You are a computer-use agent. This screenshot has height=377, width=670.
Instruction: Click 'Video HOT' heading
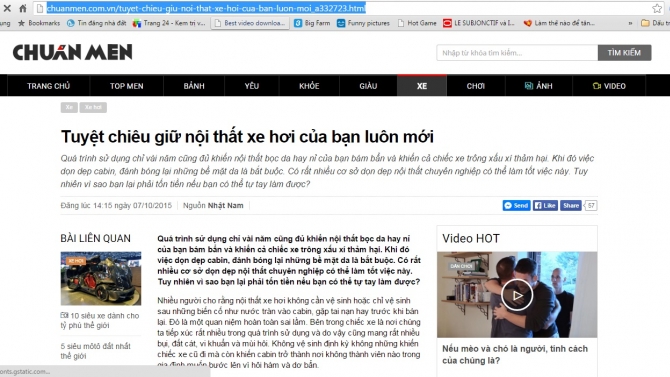pyautogui.click(x=471, y=239)
